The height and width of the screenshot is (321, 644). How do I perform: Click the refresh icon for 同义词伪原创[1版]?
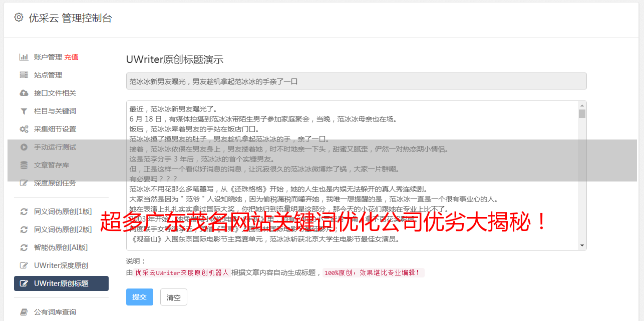click(24, 211)
